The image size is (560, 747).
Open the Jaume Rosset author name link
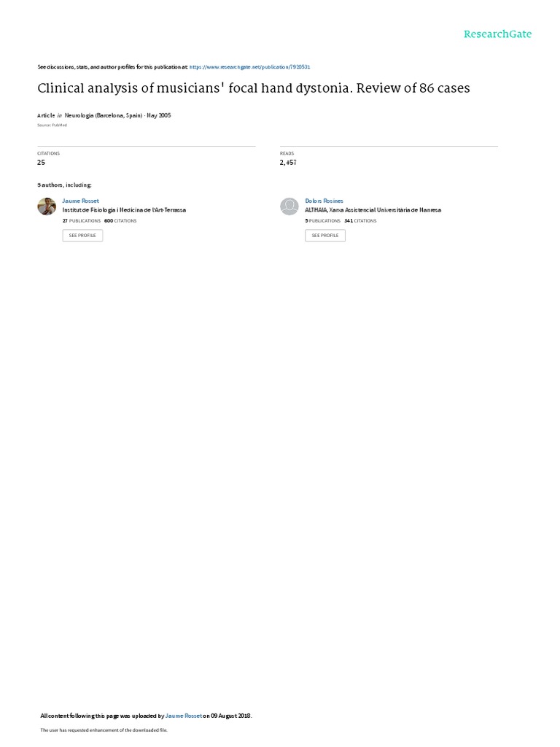[x=80, y=201]
